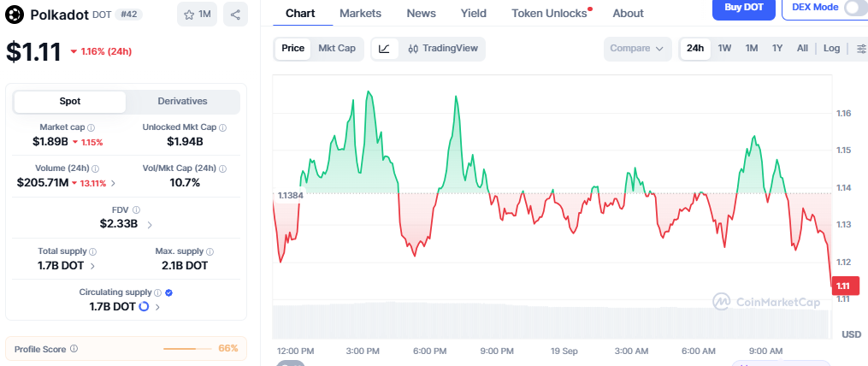The image size is (868, 366).
Task: Click the 66% profile score value
Action: [x=228, y=348]
